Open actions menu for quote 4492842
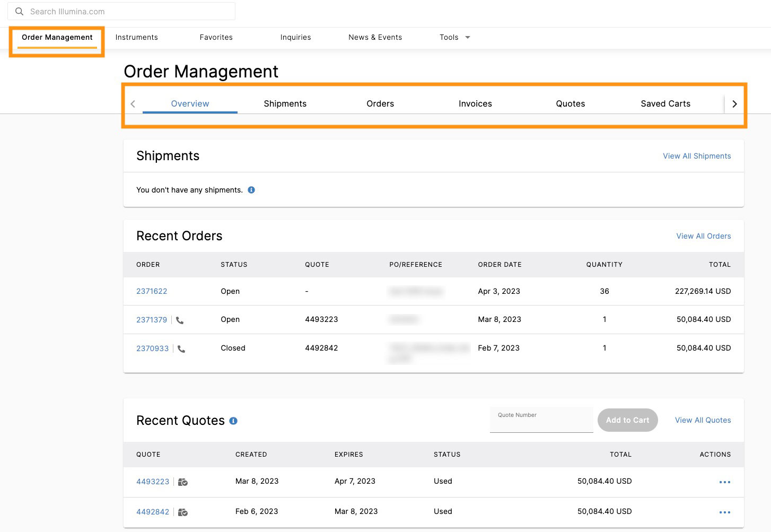The image size is (771, 532). tap(724, 512)
